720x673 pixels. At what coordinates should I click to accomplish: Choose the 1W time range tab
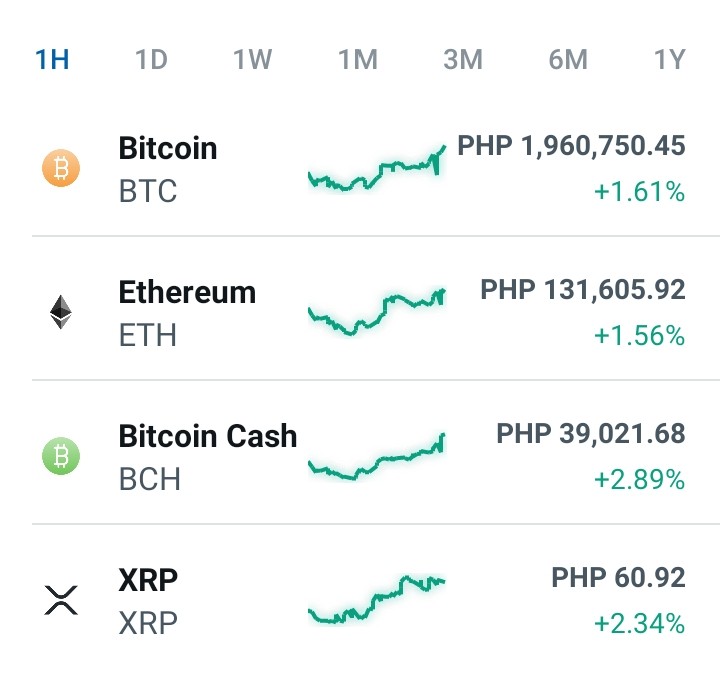click(253, 60)
